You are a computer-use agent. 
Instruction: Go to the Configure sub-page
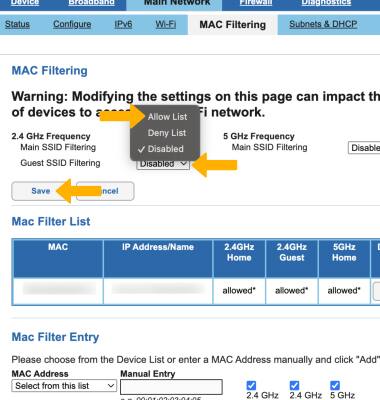[72, 24]
